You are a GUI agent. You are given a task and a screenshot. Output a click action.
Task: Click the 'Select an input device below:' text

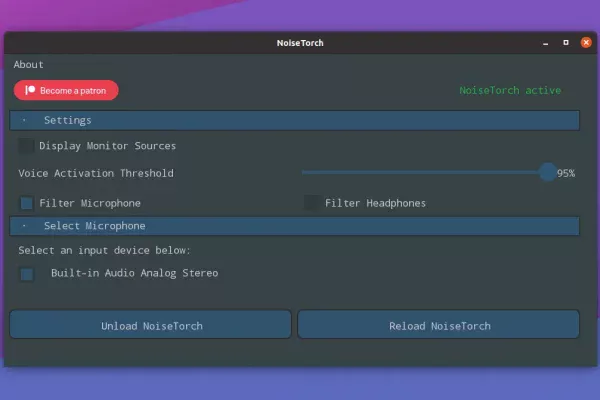pyautogui.click(x=104, y=250)
